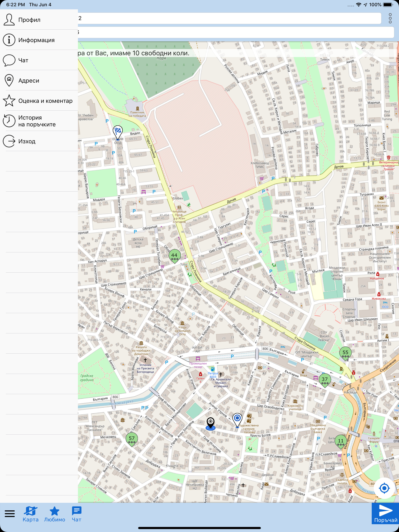View История на поръчките
This screenshot has height=532, width=399.
[39, 121]
